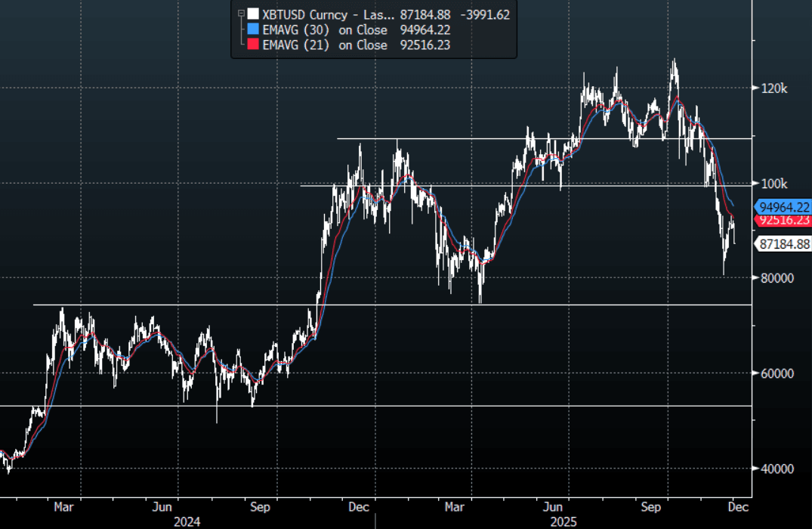Screen dimensions: 812x529
Task: Click the Jun label above 2025
Action: point(553,507)
